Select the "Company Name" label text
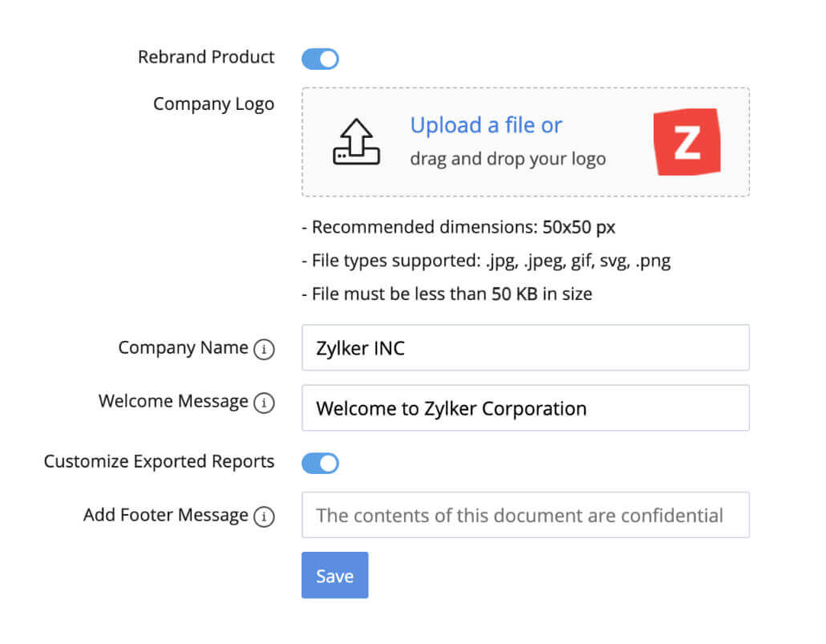The height and width of the screenshot is (644, 826). click(183, 348)
